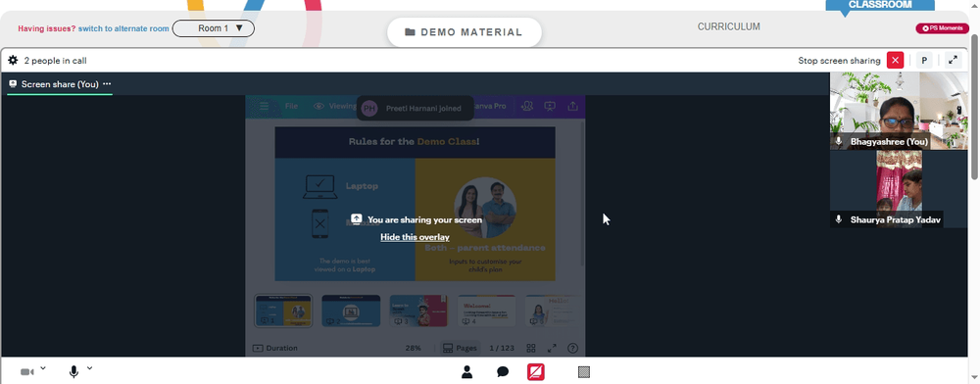Open the File menu in Canva
The width and height of the screenshot is (980, 384).
[x=291, y=106]
